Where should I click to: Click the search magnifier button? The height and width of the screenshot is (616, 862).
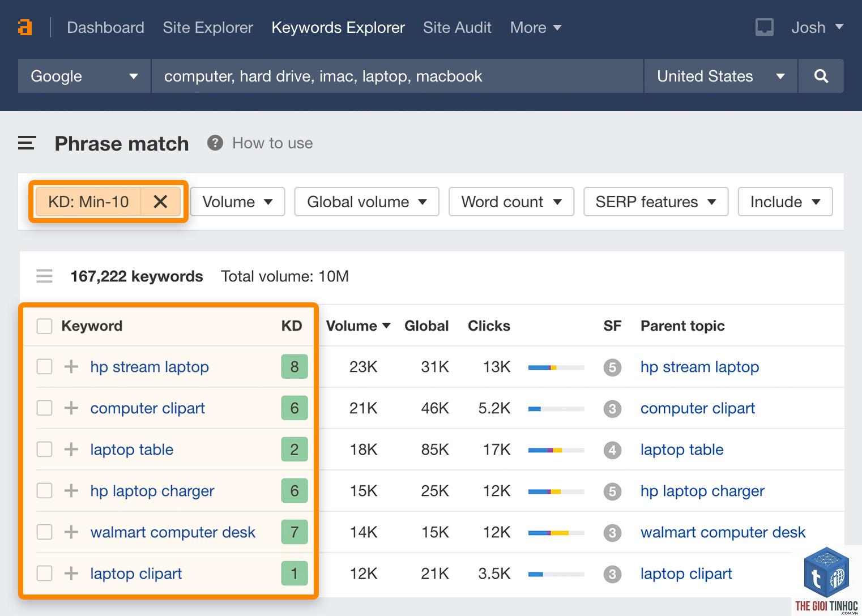[821, 76]
